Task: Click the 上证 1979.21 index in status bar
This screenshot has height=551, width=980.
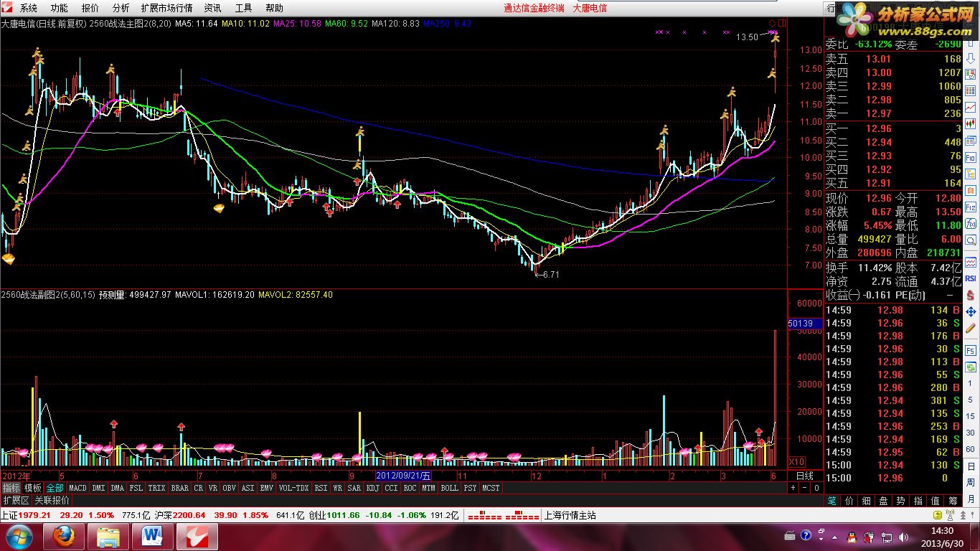Action: click(26, 515)
